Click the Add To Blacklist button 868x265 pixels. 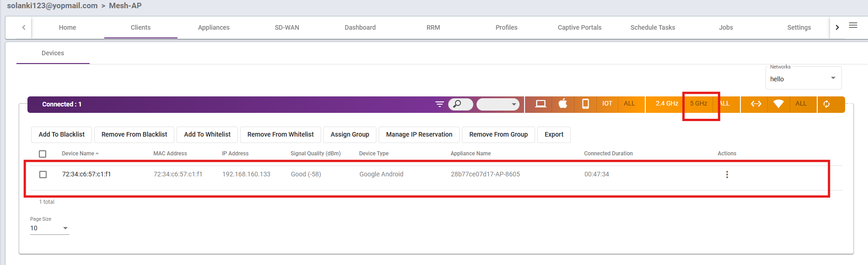(x=62, y=134)
